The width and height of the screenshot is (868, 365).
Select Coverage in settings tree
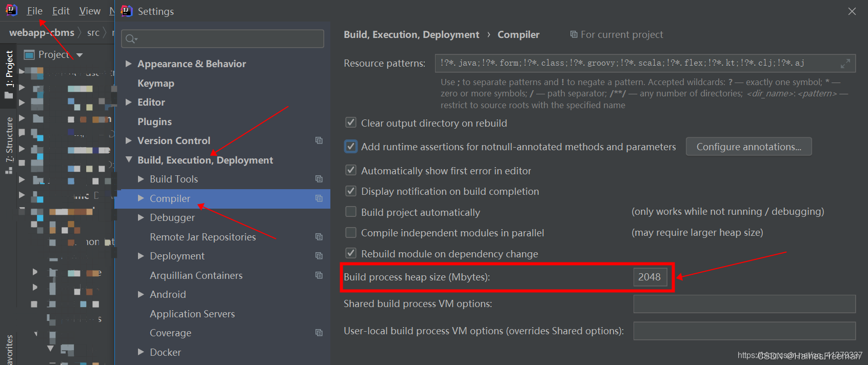[x=170, y=333]
